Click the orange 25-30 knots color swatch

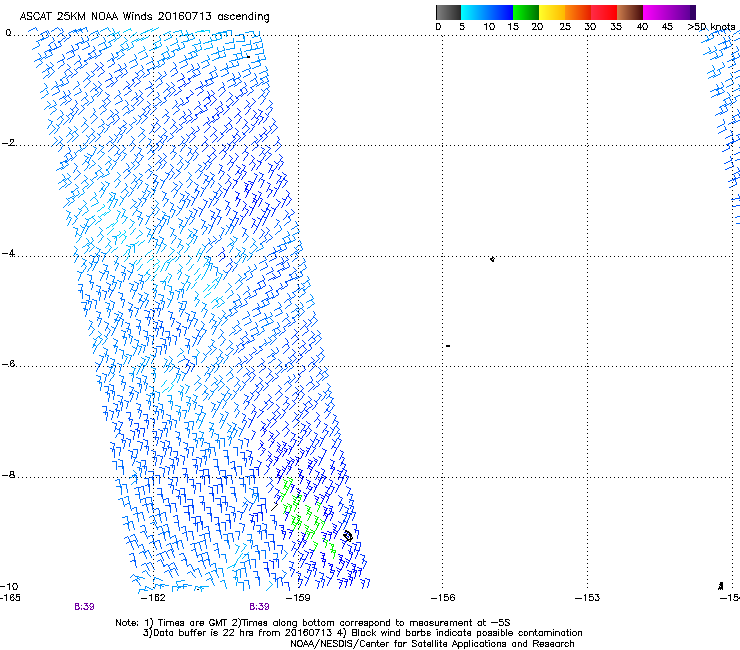coord(578,12)
